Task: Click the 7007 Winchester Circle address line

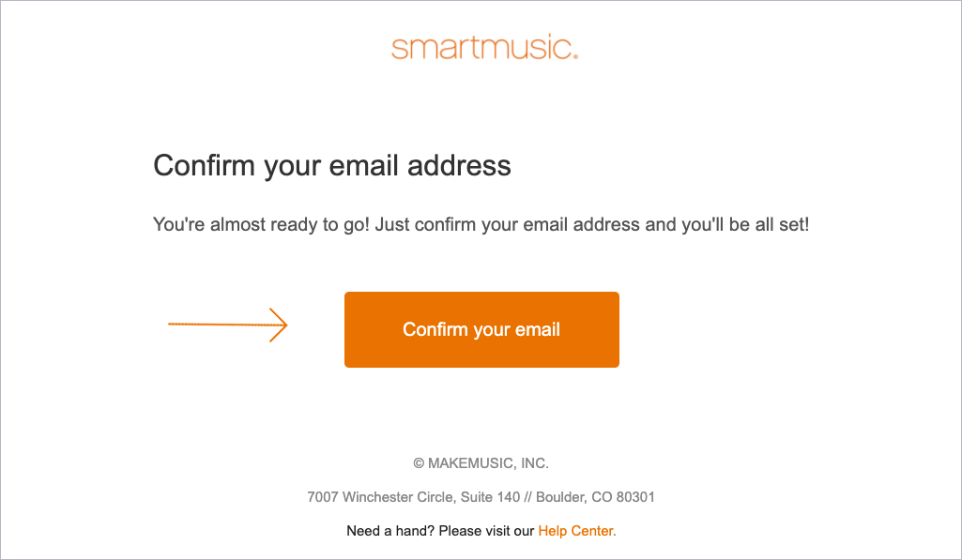Action: click(481, 497)
